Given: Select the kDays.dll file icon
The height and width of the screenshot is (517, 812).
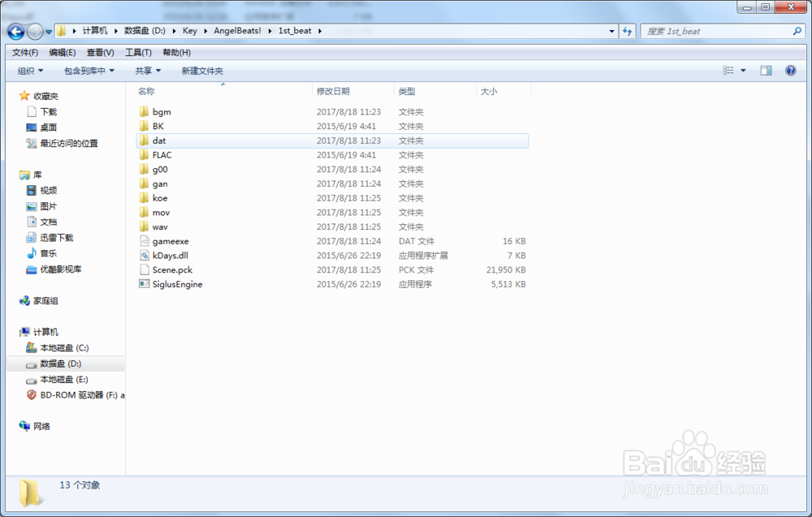Looking at the screenshot, I should click(x=144, y=255).
